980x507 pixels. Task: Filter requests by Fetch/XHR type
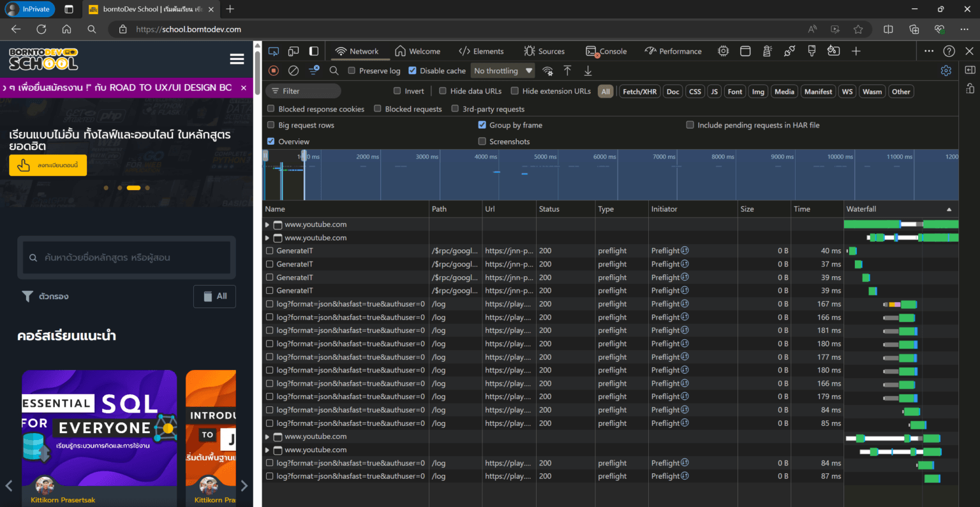(x=638, y=91)
